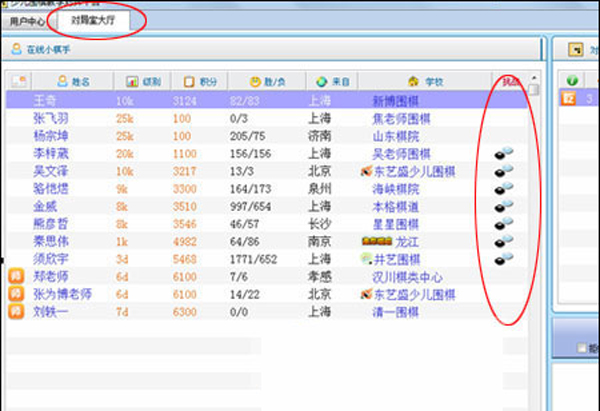Screen dimensions: 600x411
Task: Click the 5468 score value
Action: [184, 259]
